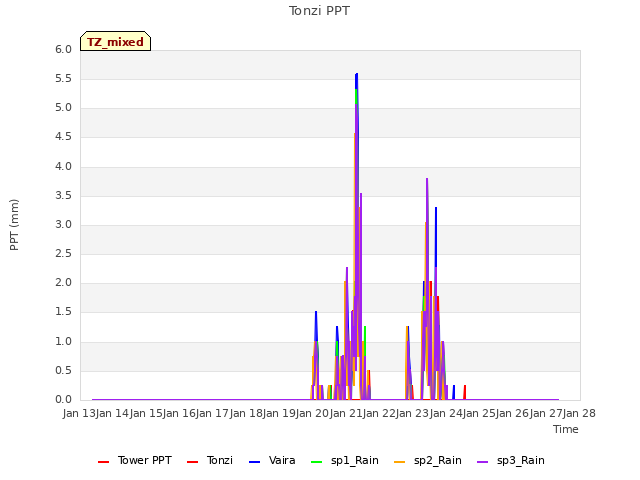The width and height of the screenshot is (640, 480).
Task: Click the Tonzi PPT chart title
Action: [319, 11]
